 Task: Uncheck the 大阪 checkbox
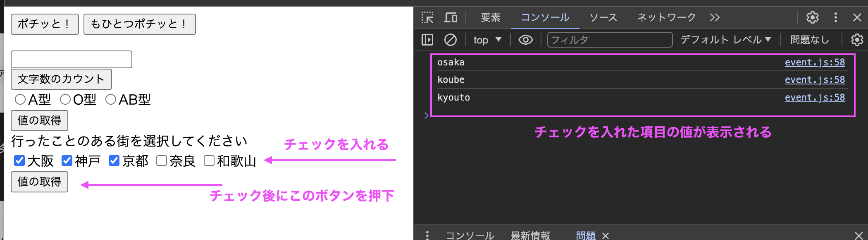click(19, 161)
